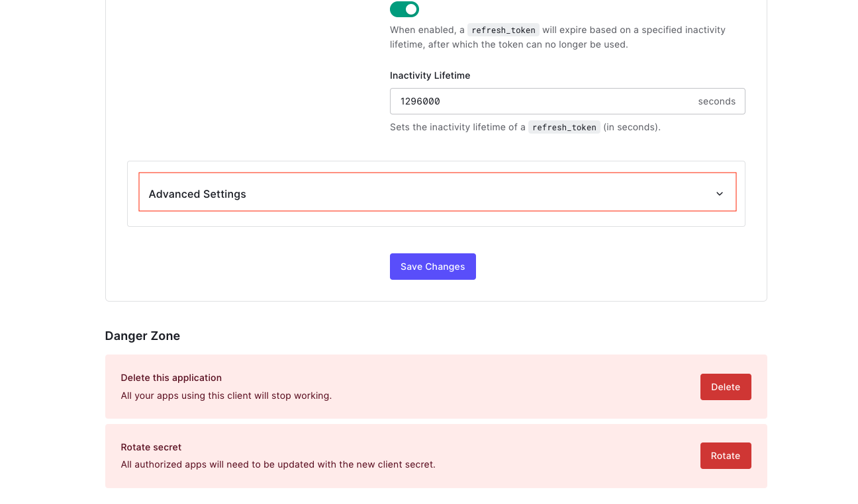Click the first refresh_token code badge

coord(503,30)
